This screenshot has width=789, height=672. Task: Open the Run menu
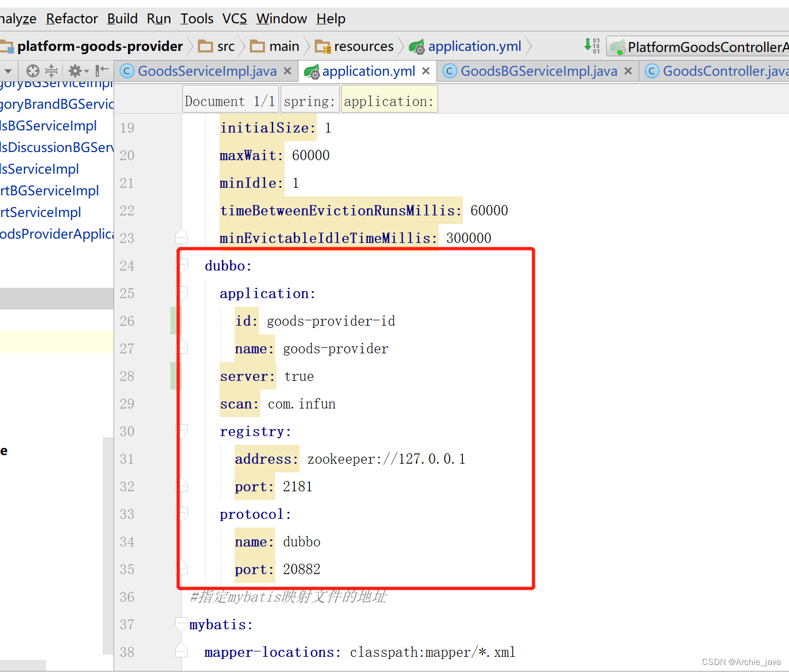[x=159, y=19]
